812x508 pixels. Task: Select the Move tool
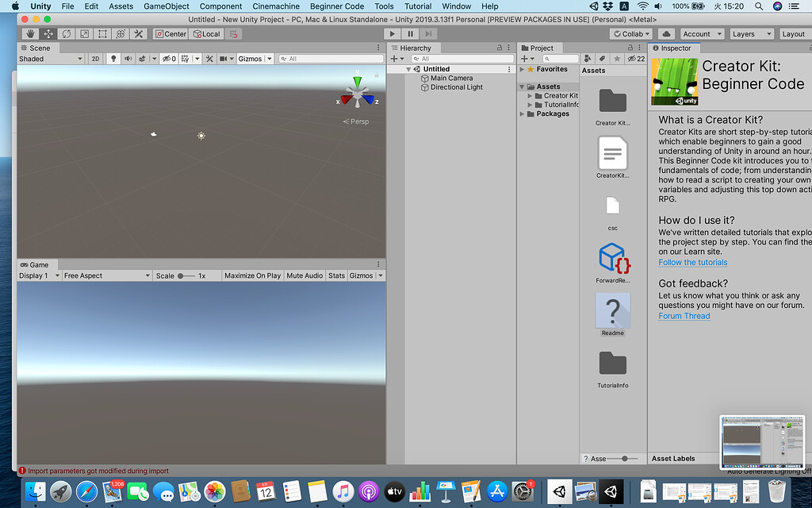click(x=48, y=33)
